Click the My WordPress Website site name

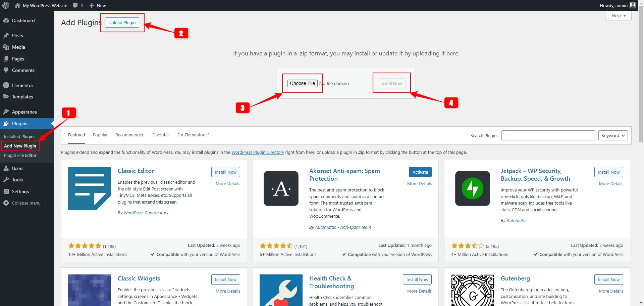pyautogui.click(x=45, y=5)
